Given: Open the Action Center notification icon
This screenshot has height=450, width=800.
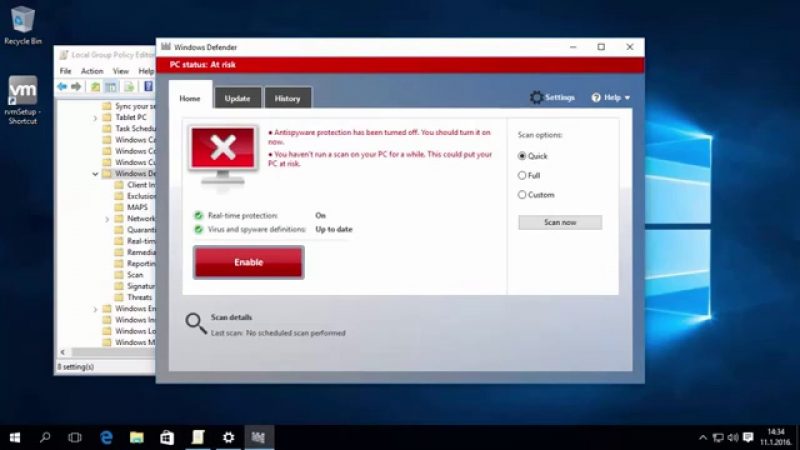Looking at the screenshot, I should [748, 437].
